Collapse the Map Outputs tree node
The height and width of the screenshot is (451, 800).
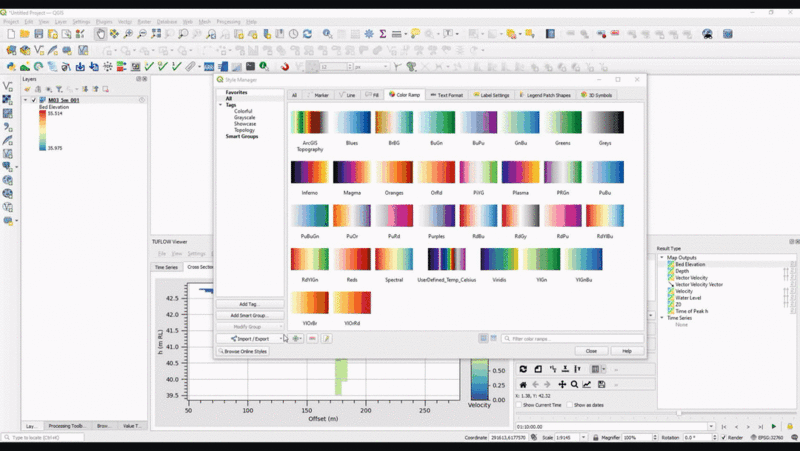[x=661, y=257]
